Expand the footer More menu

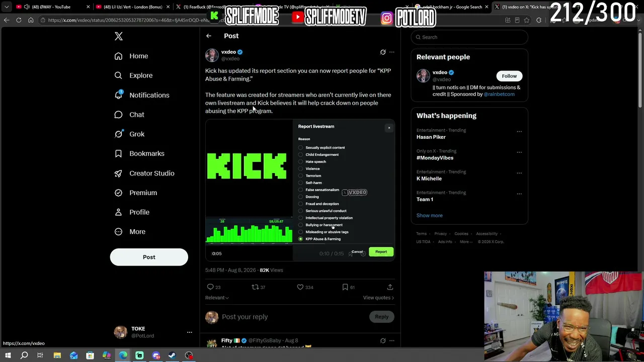pos(466,242)
